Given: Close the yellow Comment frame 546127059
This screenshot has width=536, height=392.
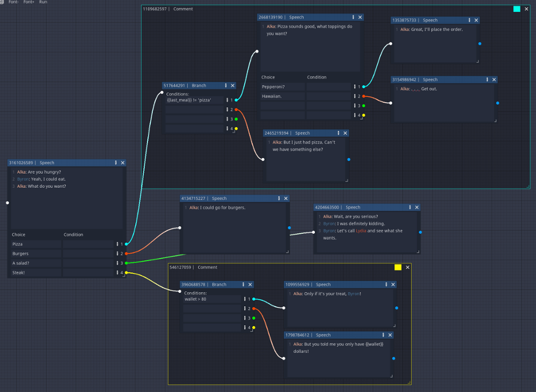Looking at the screenshot, I should coord(407,267).
